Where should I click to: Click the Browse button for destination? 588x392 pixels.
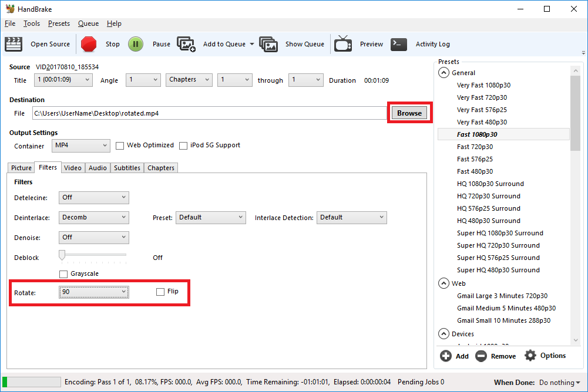point(409,113)
